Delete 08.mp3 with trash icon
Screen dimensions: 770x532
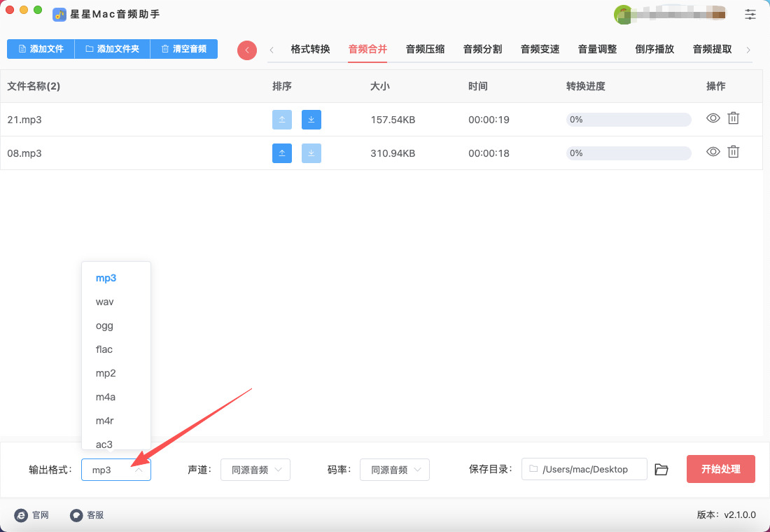(x=733, y=151)
